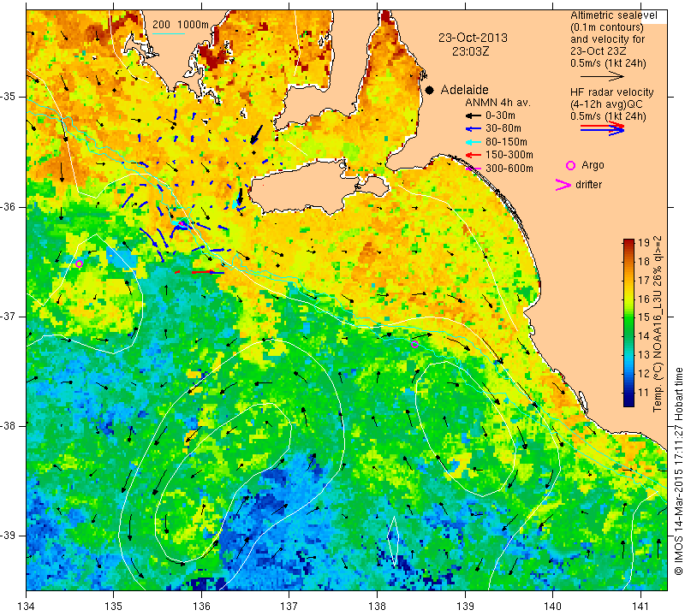The height and width of the screenshot is (616, 685).
Task: Click the magenta 300-600m legend arrow
Action: click(474, 168)
